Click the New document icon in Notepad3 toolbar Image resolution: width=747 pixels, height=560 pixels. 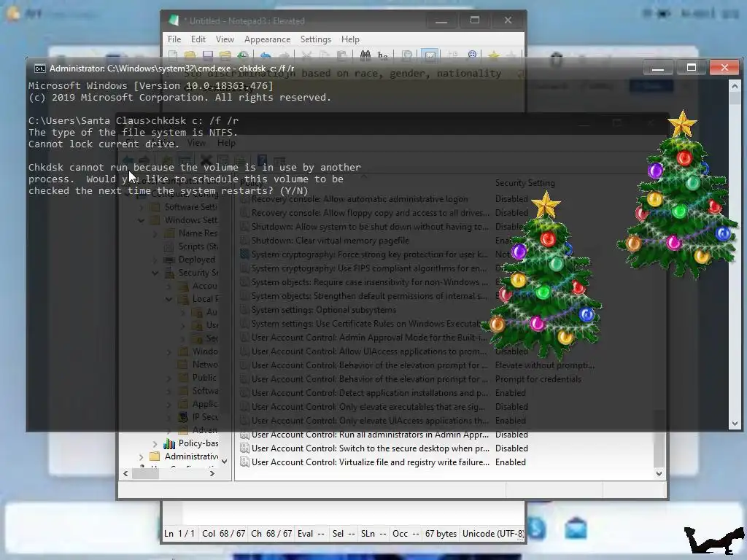(173, 55)
